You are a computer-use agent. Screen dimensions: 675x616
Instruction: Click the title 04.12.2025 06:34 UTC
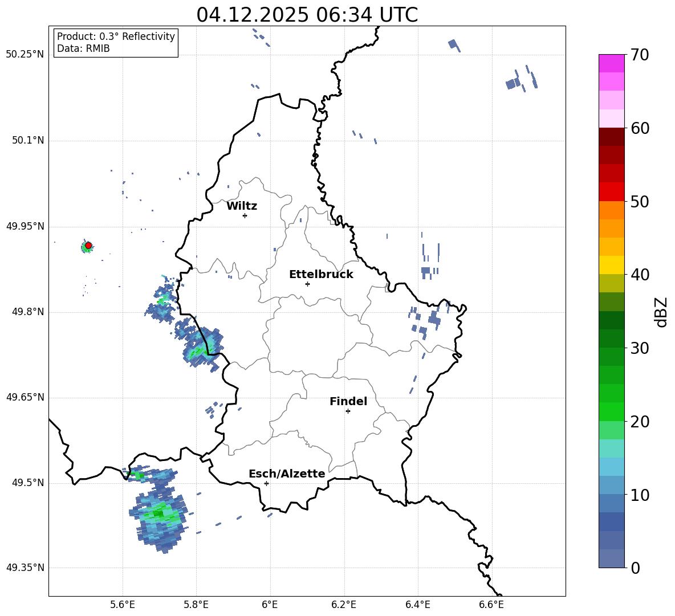[x=307, y=15]
